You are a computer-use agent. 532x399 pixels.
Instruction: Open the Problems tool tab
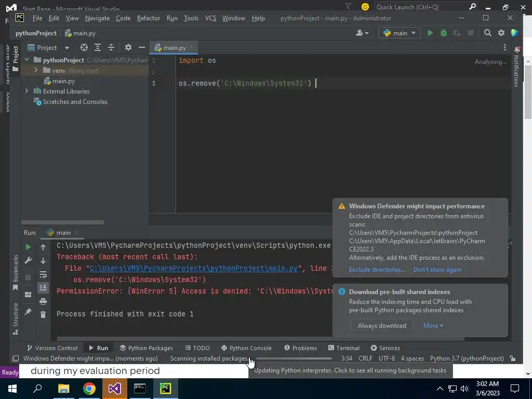point(301,348)
